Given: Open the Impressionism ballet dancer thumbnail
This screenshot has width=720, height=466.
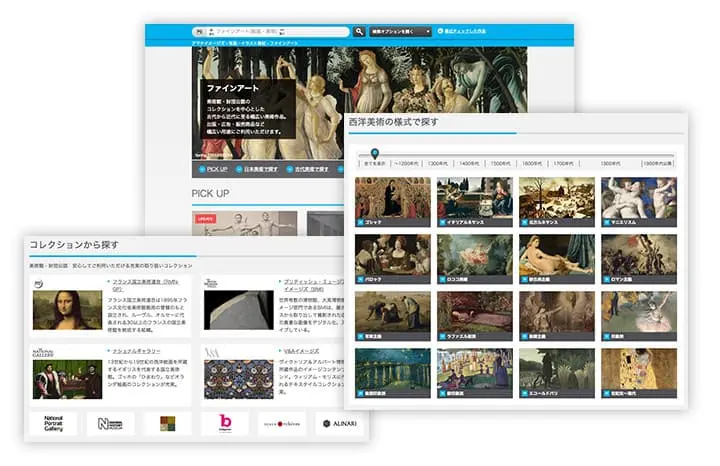Looking at the screenshot, I should 639,316.
